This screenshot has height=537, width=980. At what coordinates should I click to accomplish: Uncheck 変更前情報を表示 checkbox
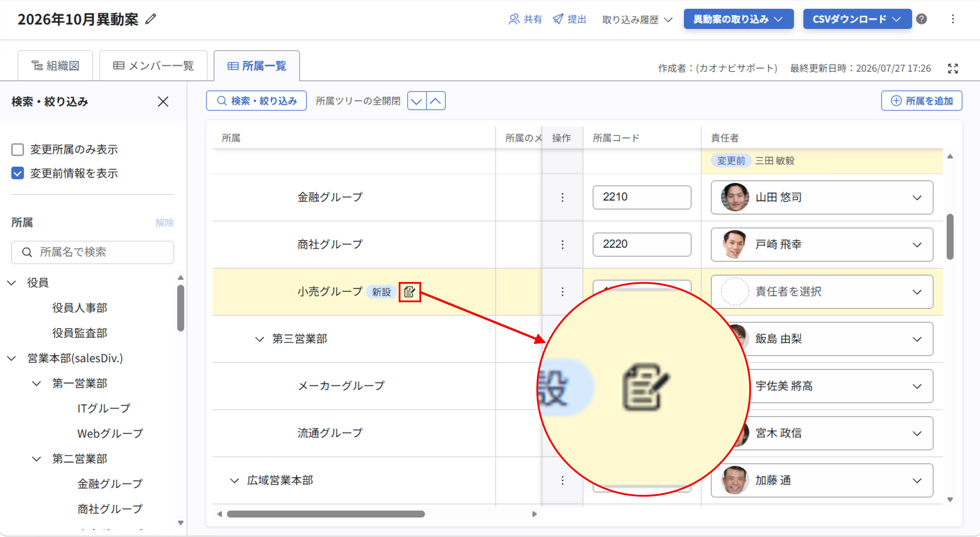(x=18, y=173)
